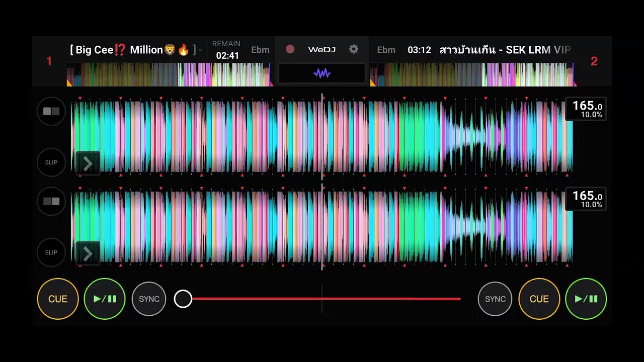The width and height of the screenshot is (644, 362).
Task: Open deck 2 tempo 165.0 box
Action: coord(586,199)
